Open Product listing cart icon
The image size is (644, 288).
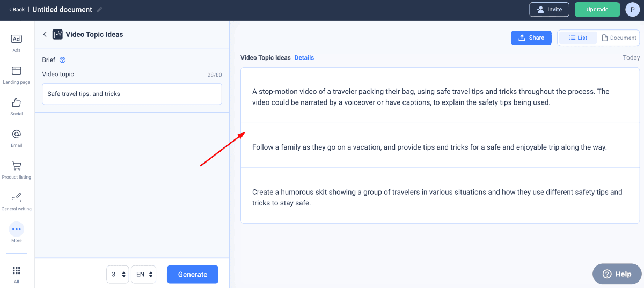click(17, 166)
